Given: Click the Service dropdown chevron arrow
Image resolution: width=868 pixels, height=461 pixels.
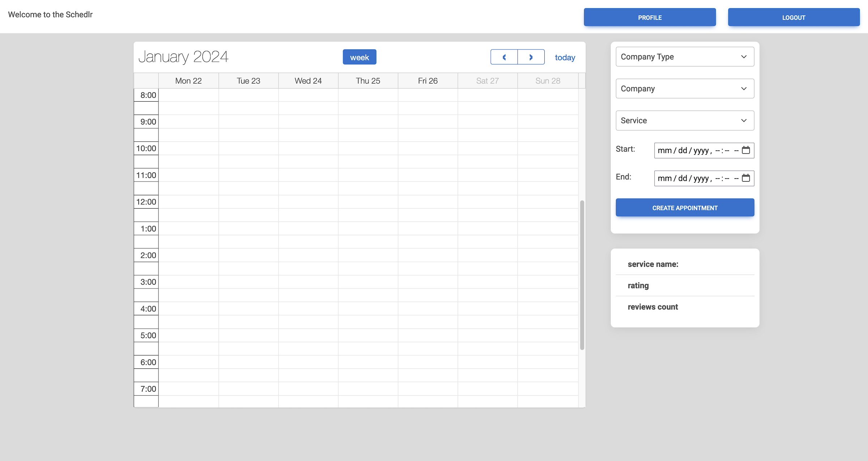Looking at the screenshot, I should click(x=744, y=120).
